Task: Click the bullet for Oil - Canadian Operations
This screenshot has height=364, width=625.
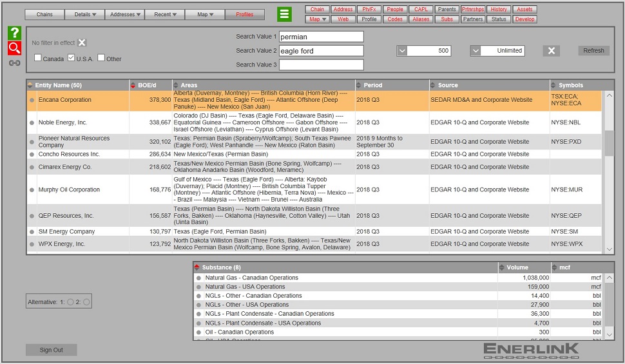Action: click(198, 332)
